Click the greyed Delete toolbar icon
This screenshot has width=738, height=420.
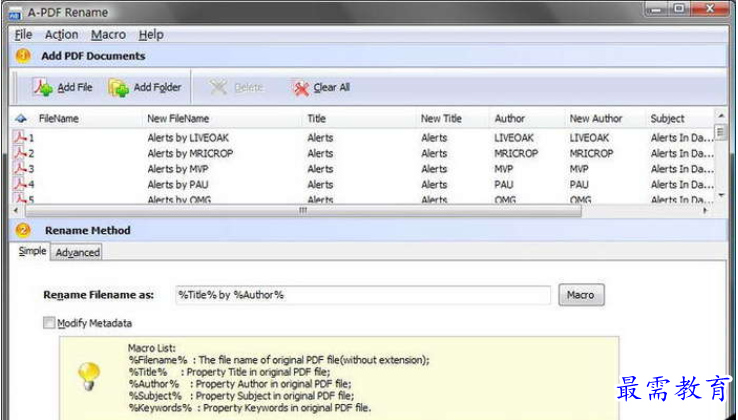[218, 87]
